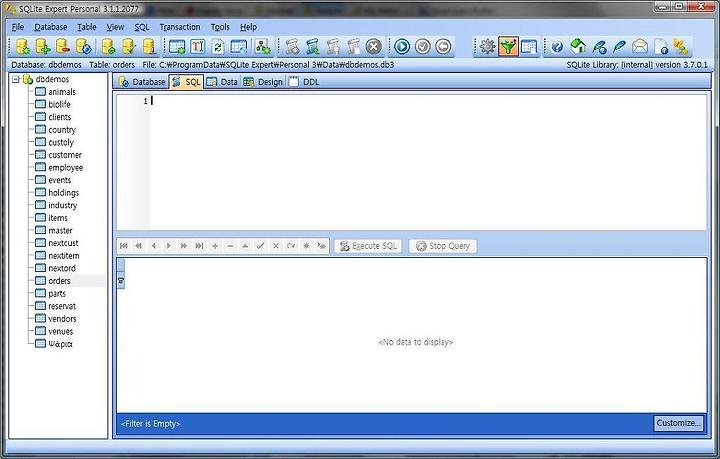720x459 pixels.
Task: Toggle the highlighted filter funnel icon
Action: (508, 46)
